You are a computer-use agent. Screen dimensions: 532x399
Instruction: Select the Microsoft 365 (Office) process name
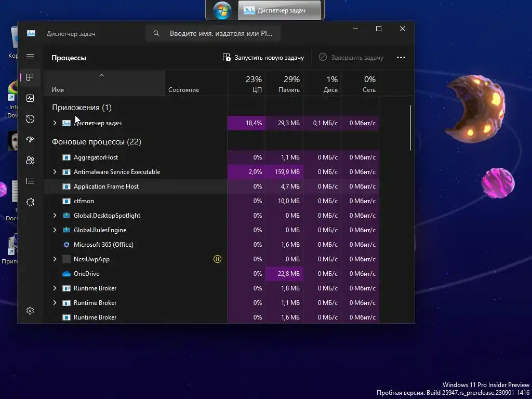pyautogui.click(x=103, y=245)
